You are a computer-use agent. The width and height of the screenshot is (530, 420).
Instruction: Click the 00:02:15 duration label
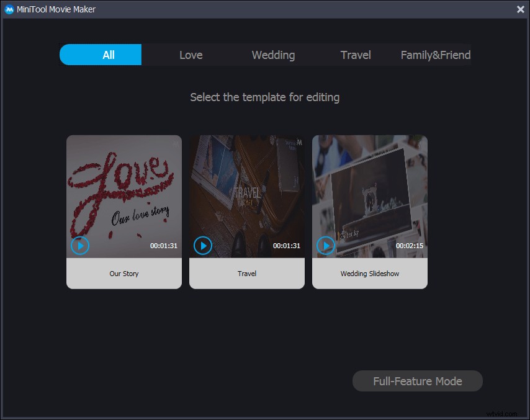[410, 246]
